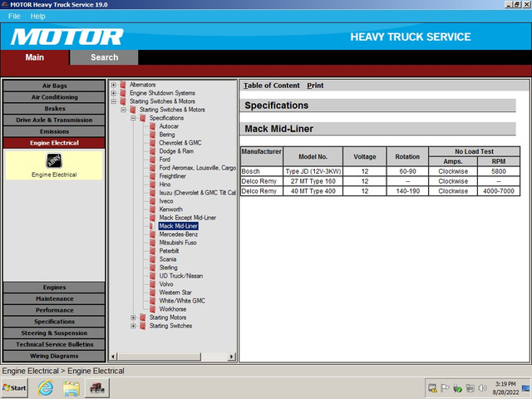Click the Start button
This screenshot has height=399, width=532.
point(14,388)
